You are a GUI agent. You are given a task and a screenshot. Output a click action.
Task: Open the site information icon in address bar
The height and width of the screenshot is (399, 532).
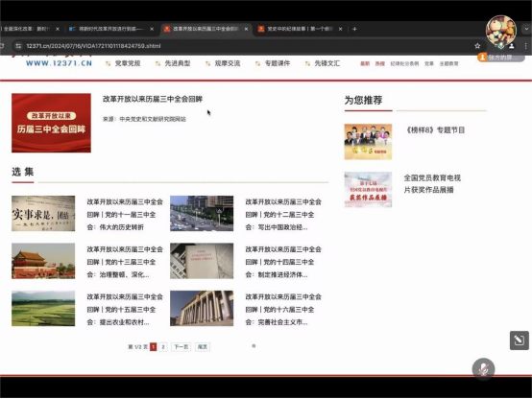18,46
